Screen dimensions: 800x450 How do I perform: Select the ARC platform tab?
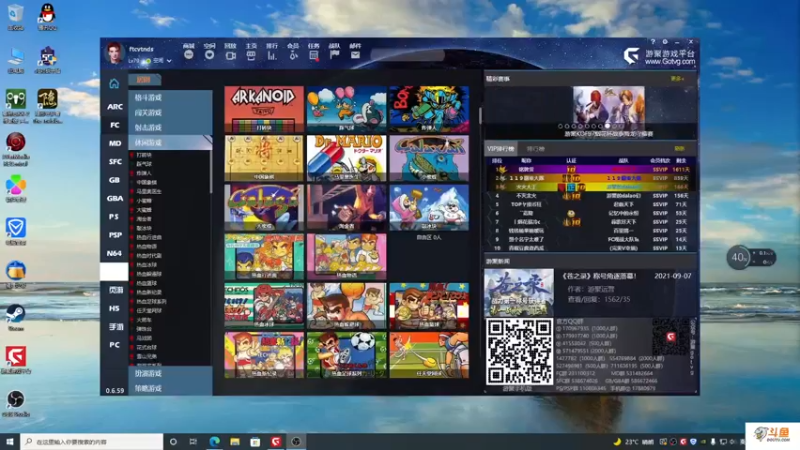(114, 107)
